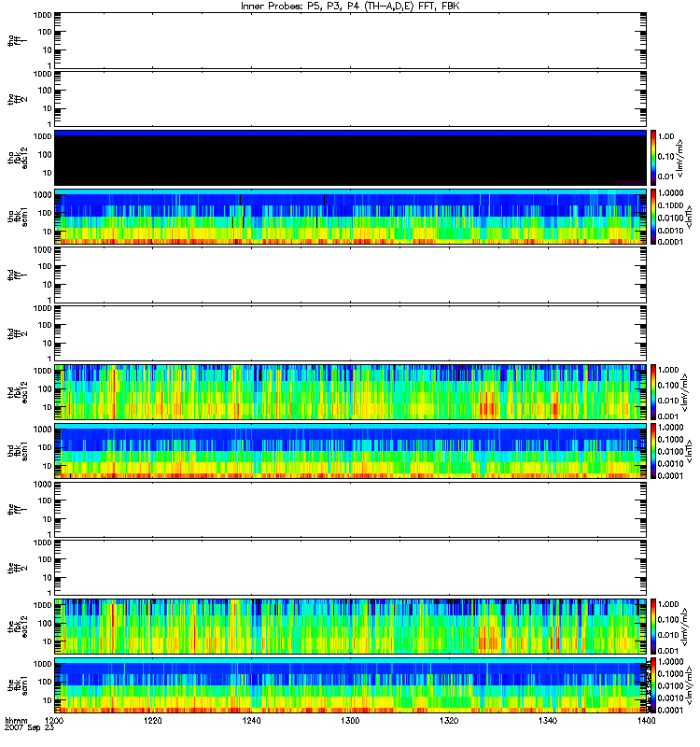
Task: Click the 'the fbk edc12' y-axis label
Action: pos(18,627)
